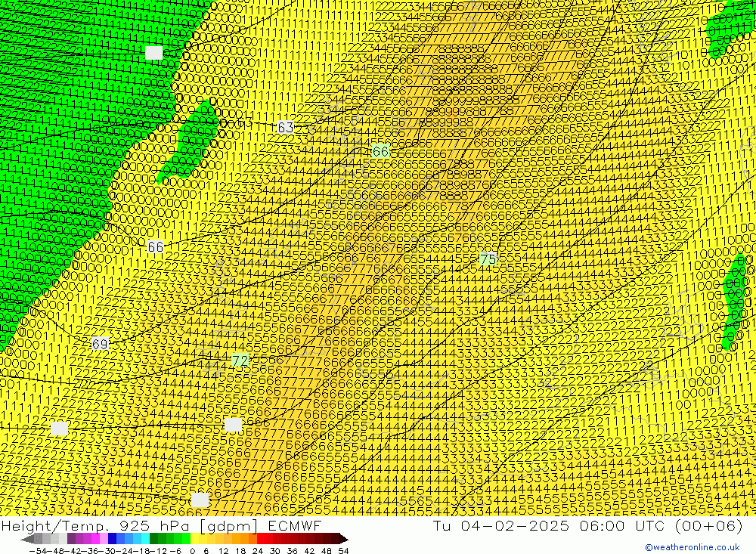Select the bright yellow legend swatch above 0
The width and height of the screenshot is (756, 554).
(194, 539)
